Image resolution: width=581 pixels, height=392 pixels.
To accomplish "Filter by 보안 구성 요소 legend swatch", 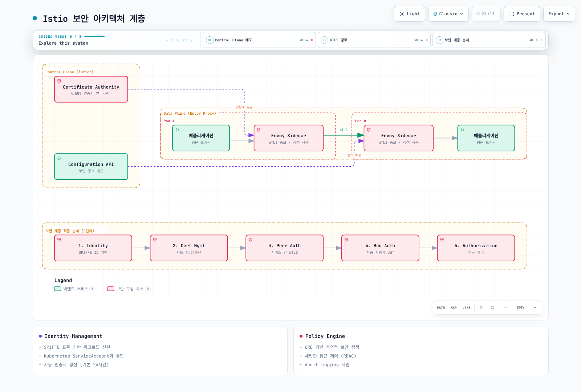I will click(111, 289).
